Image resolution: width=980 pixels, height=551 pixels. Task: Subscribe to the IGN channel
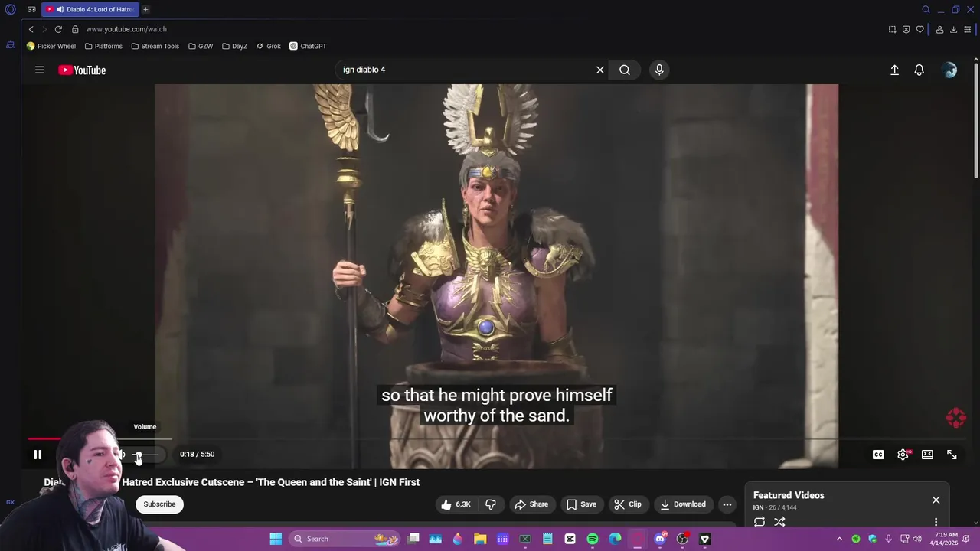tap(159, 504)
